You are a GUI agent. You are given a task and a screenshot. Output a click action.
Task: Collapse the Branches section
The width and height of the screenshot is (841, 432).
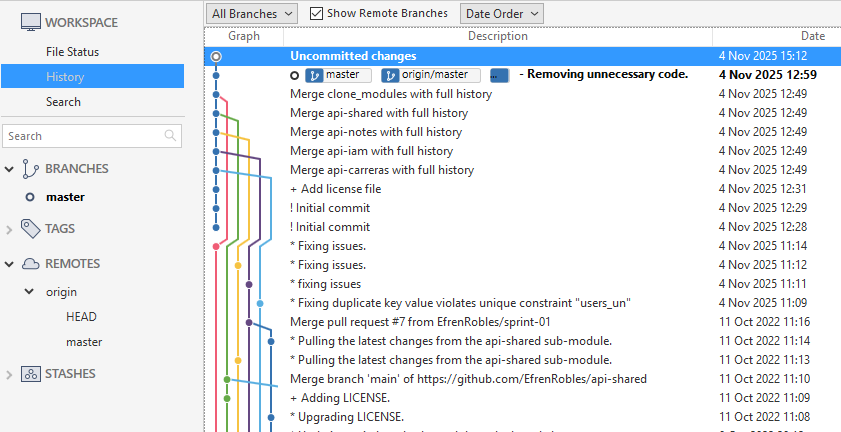(x=10, y=169)
